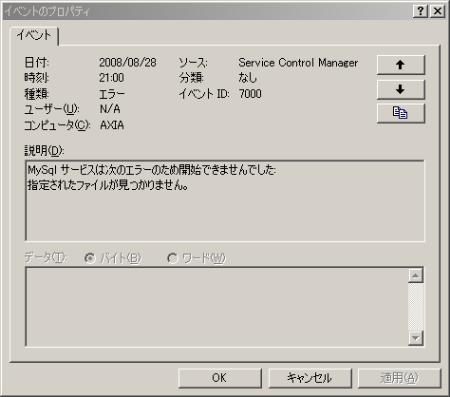The width and height of the screenshot is (450, 397).
Task: Click the line starting with MySql サービス
Action: [x=152, y=170]
